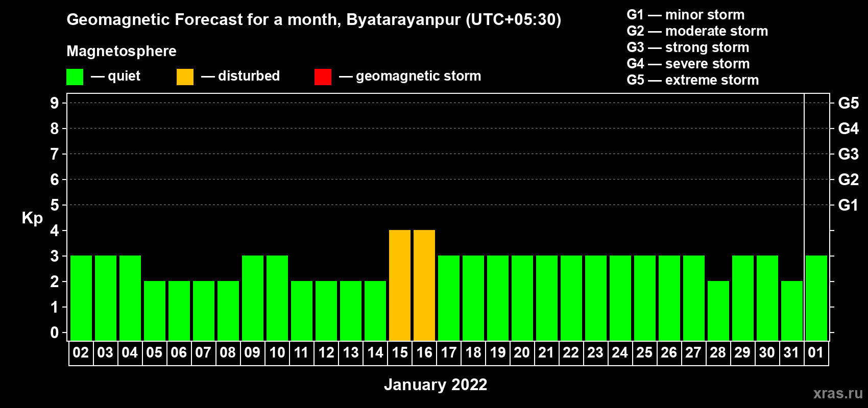
Task: Click date label 25 on axis
Action: pyautogui.click(x=644, y=352)
